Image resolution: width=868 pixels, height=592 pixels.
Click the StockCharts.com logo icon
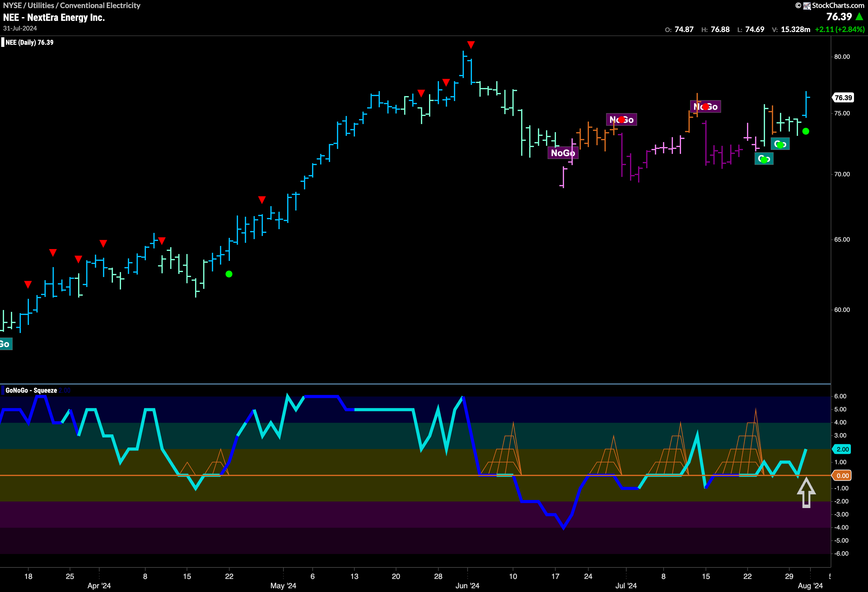click(807, 6)
